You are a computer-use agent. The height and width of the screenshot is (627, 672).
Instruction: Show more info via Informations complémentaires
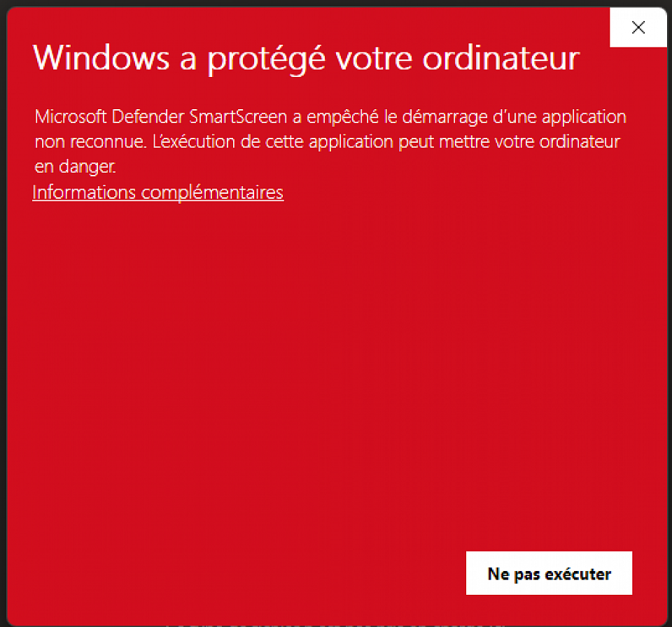pyautogui.click(x=157, y=192)
